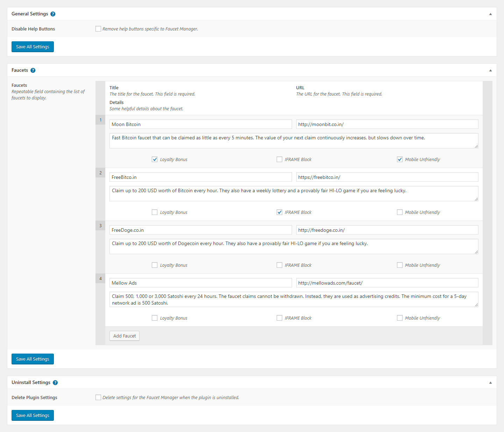The image size is (504, 432).
Task: Tick IFRAME Block for FreeDoge.co.in
Action: (x=279, y=265)
